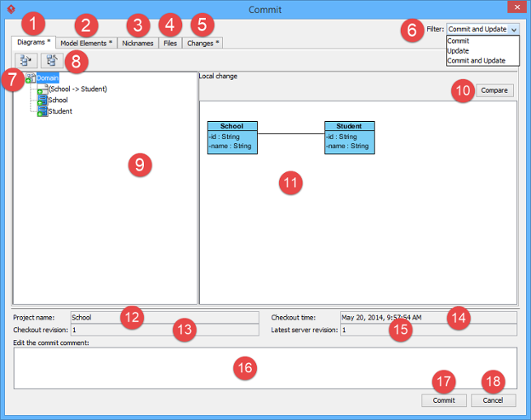Click the '-name : String' attribute in School
Viewport: 531px width, 420px height.
(x=231, y=146)
